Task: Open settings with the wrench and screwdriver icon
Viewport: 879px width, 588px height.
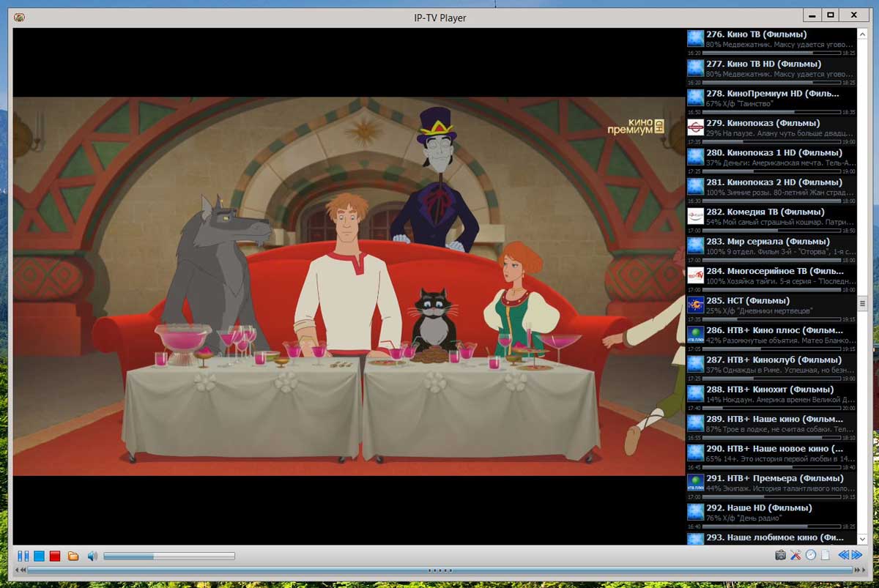Action: [x=796, y=556]
